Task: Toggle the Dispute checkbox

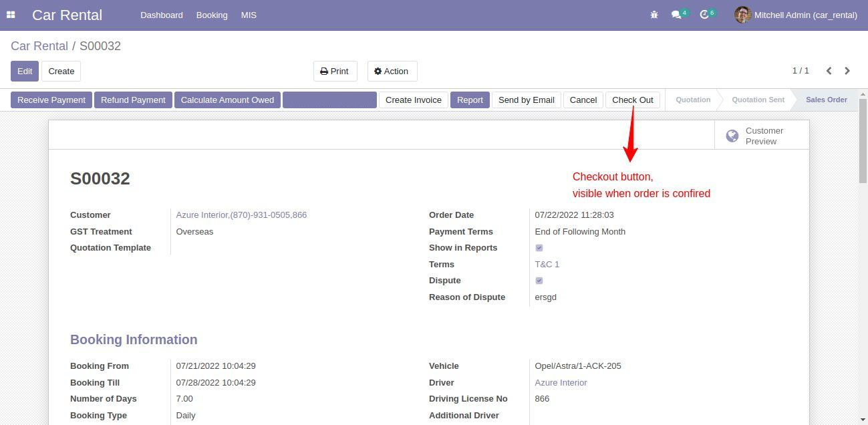Action: tap(539, 281)
